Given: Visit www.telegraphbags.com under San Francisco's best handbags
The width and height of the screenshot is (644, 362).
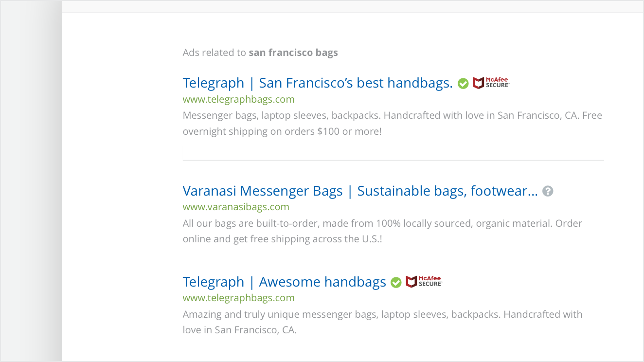Looking at the screenshot, I should (238, 100).
